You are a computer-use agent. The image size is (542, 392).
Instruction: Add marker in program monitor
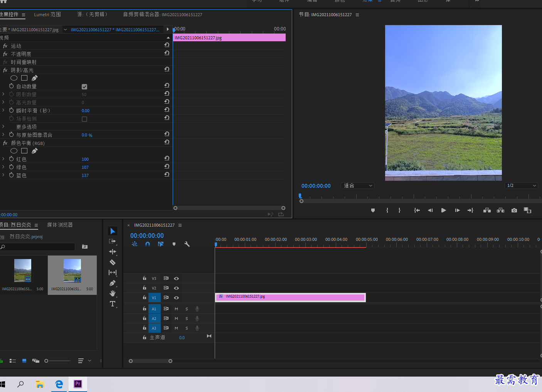click(x=373, y=210)
